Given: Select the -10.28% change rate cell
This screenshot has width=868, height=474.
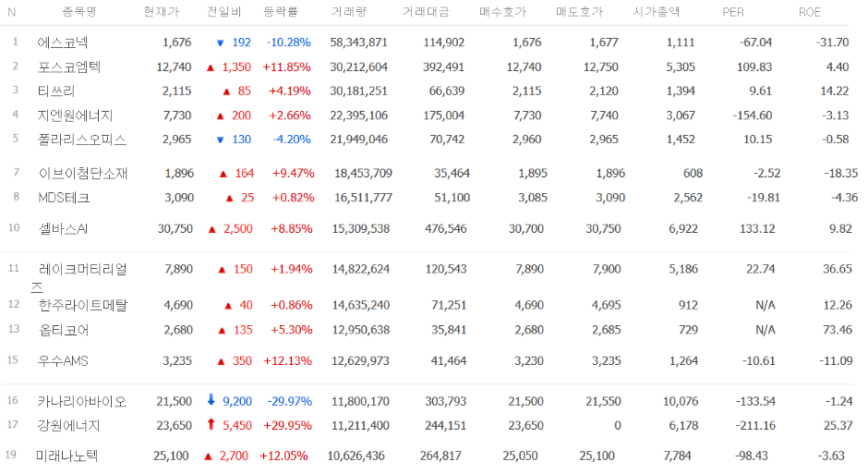Looking at the screenshot, I should coord(288,43).
